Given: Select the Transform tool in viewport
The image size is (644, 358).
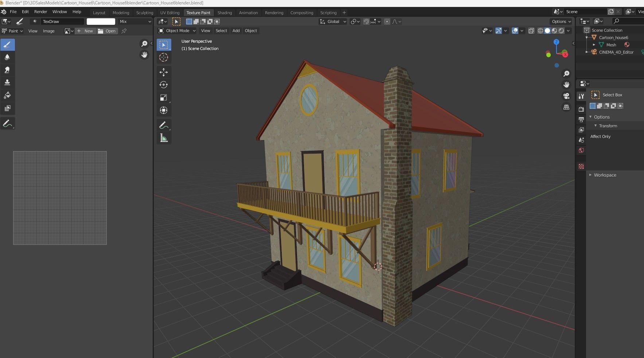Looking at the screenshot, I should 164,110.
